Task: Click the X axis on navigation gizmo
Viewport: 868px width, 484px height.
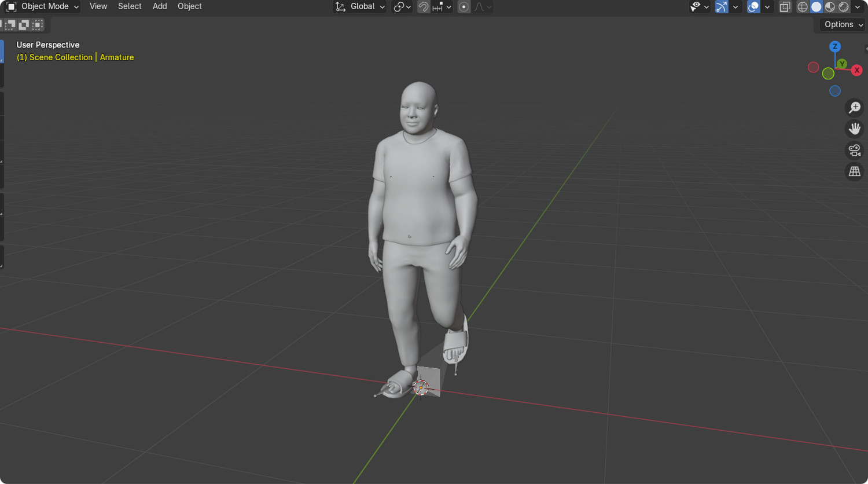Action: (x=857, y=70)
